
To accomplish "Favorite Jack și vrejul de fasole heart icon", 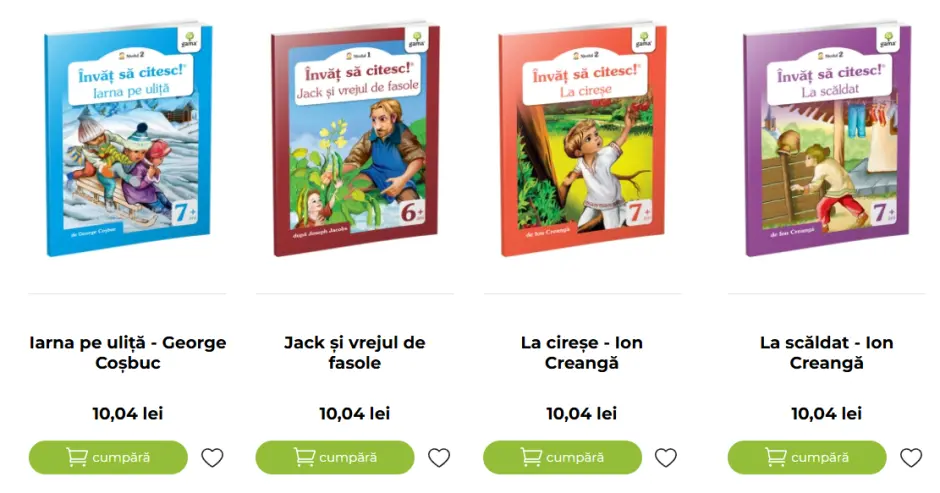I will pos(439,458).
